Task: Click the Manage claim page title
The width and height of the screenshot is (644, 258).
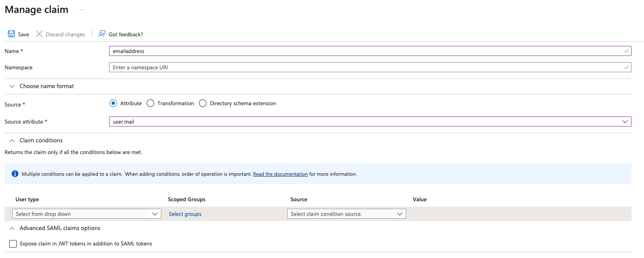Action: coord(36,10)
